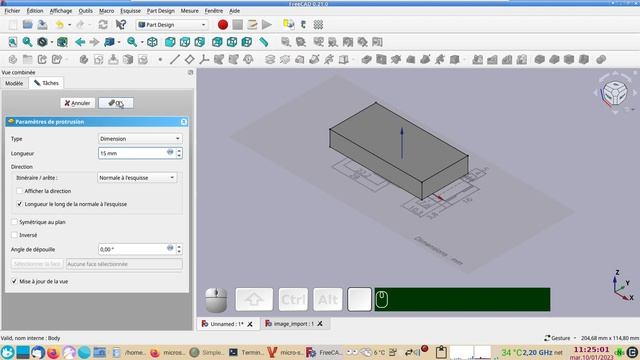This screenshot has width=640, height=360.
Task: Open the Type dropdown showing Dimension
Action: [x=140, y=139]
